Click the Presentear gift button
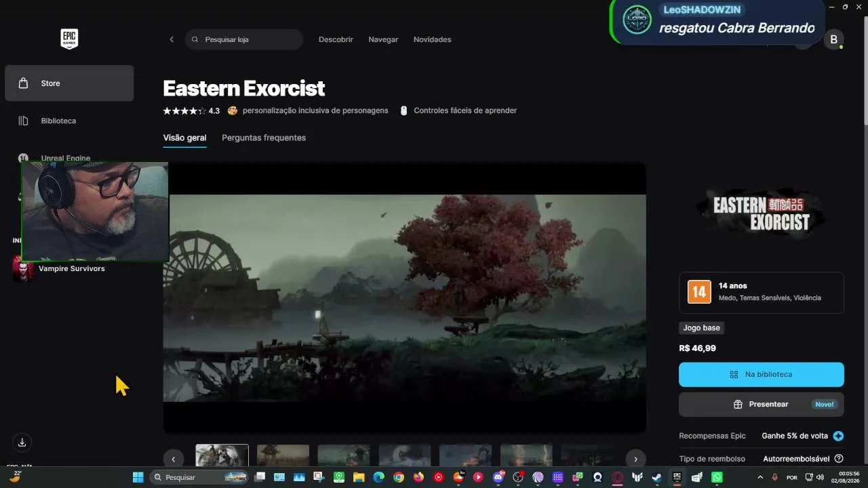The height and width of the screenshot is (488, 868). click(762, 405)
